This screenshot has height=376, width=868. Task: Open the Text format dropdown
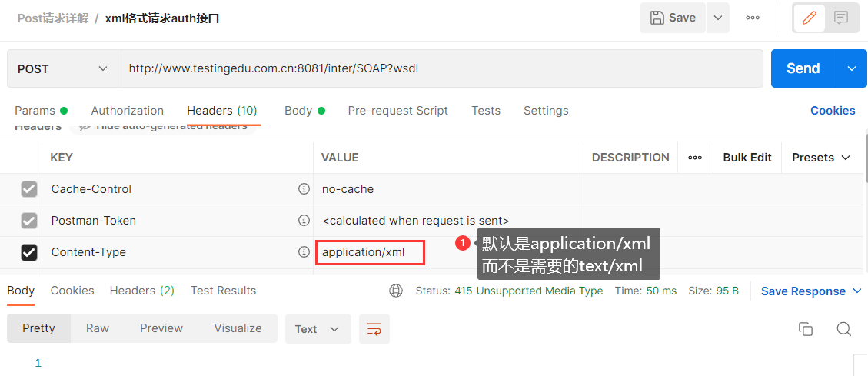318,329
